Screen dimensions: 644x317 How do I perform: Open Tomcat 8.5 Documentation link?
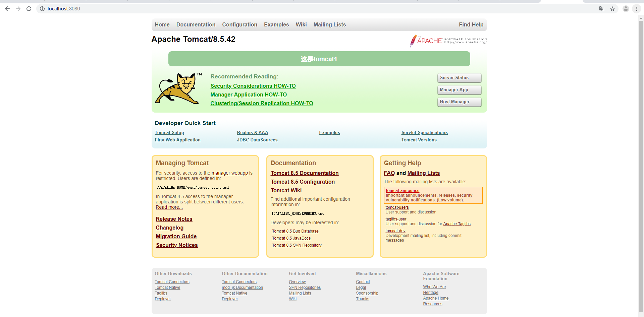click(x=305, y=173)
